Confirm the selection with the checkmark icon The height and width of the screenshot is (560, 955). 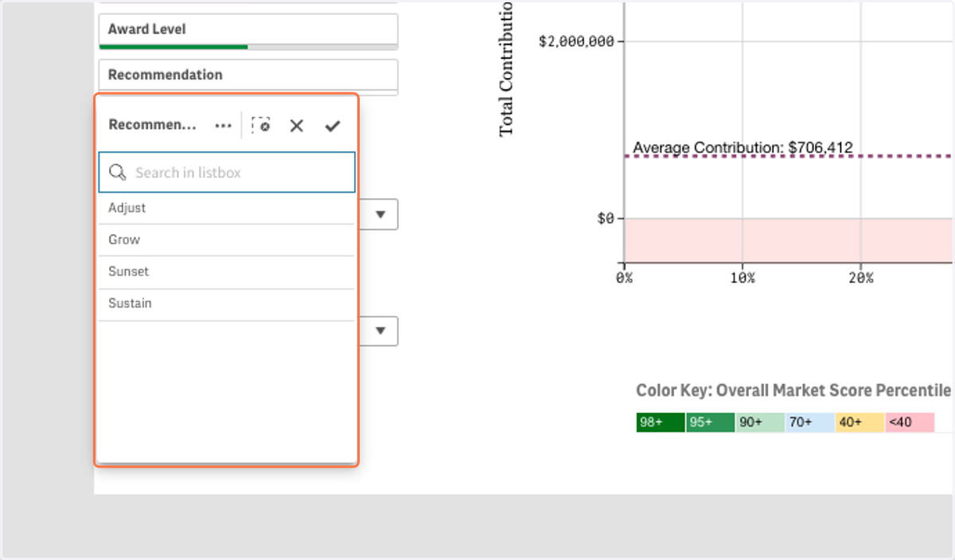point(333,126)
